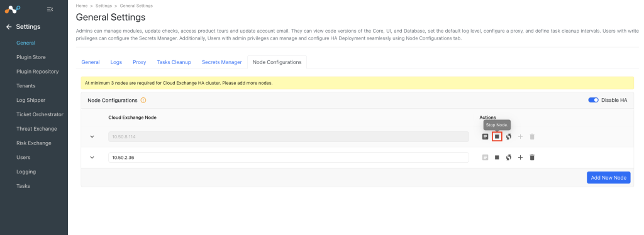Click the sync icon for node 10.50.2.36
Screen dimensions: 644x235
coord(508,157)
